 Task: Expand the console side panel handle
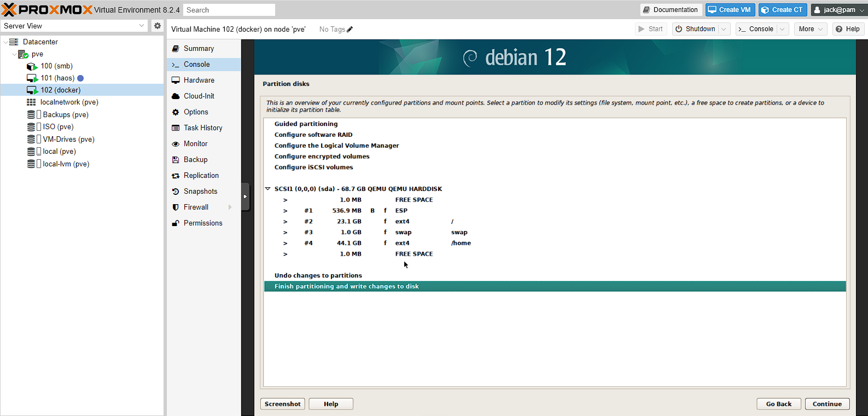246,197
